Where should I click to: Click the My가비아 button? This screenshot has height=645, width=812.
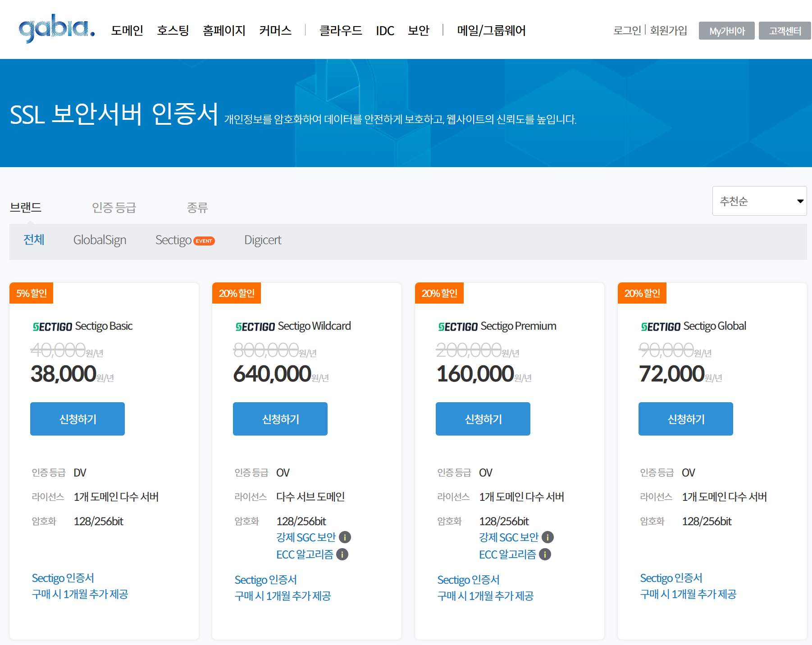[726, 30]
